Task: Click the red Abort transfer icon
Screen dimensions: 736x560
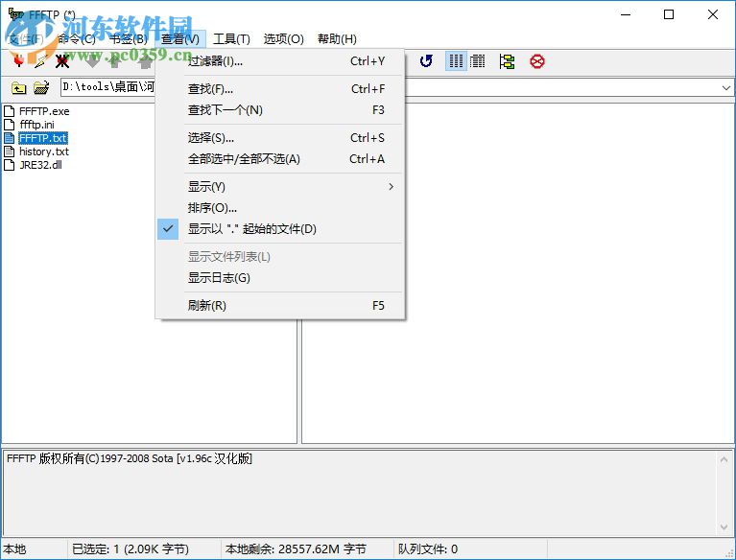Action: [537, 61]
